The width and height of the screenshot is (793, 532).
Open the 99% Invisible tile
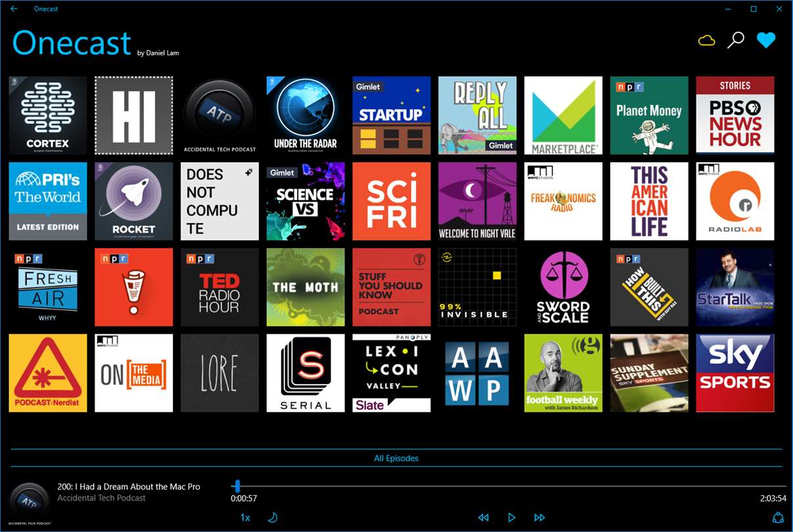(478, 287)
